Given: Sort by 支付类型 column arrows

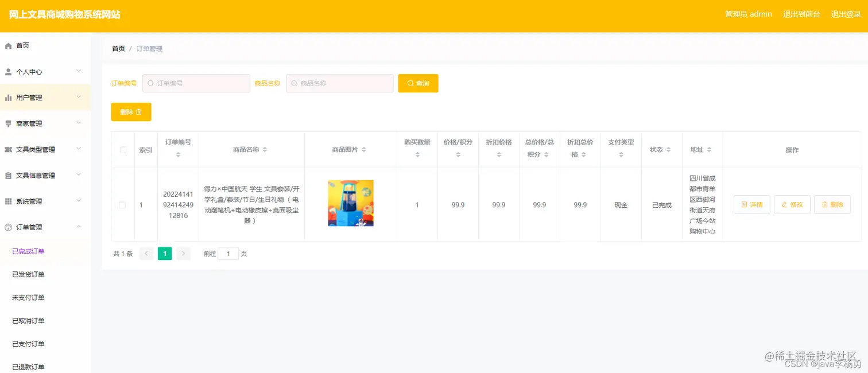Looking at the screenshot, I should (621, 155).
